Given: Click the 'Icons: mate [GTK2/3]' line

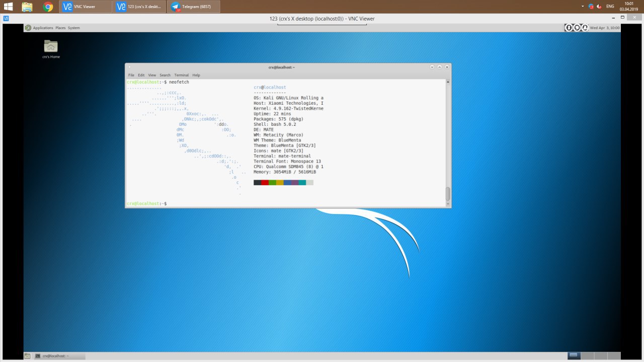Looking at the screenshot, I should click(x=278, y=151).
